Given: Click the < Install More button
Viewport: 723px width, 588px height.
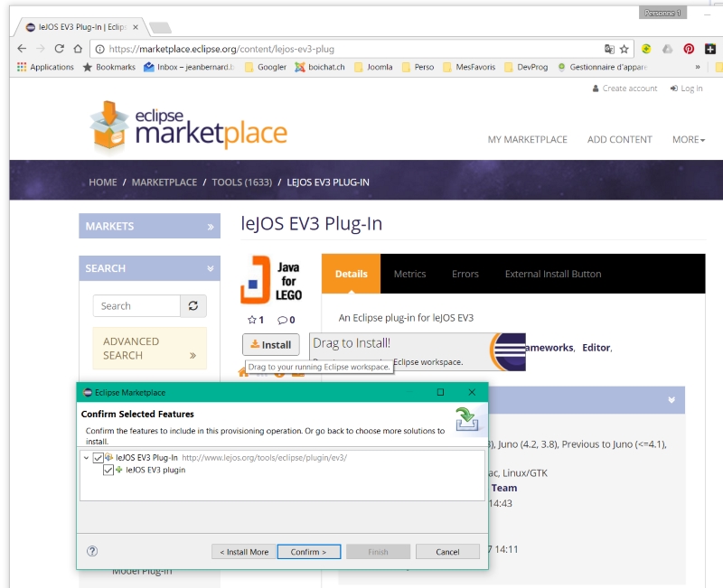Looking at the screenshot, I should (244, 552).
